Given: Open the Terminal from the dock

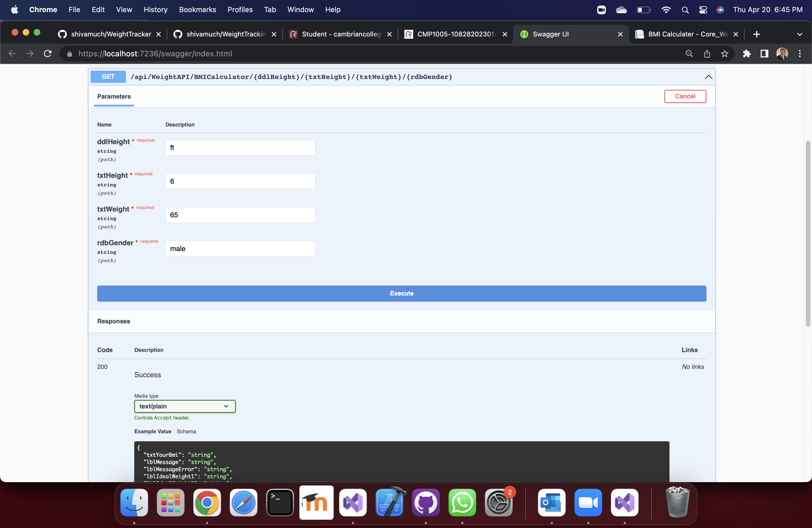Looking at the screenshot, I should [280, 503].
